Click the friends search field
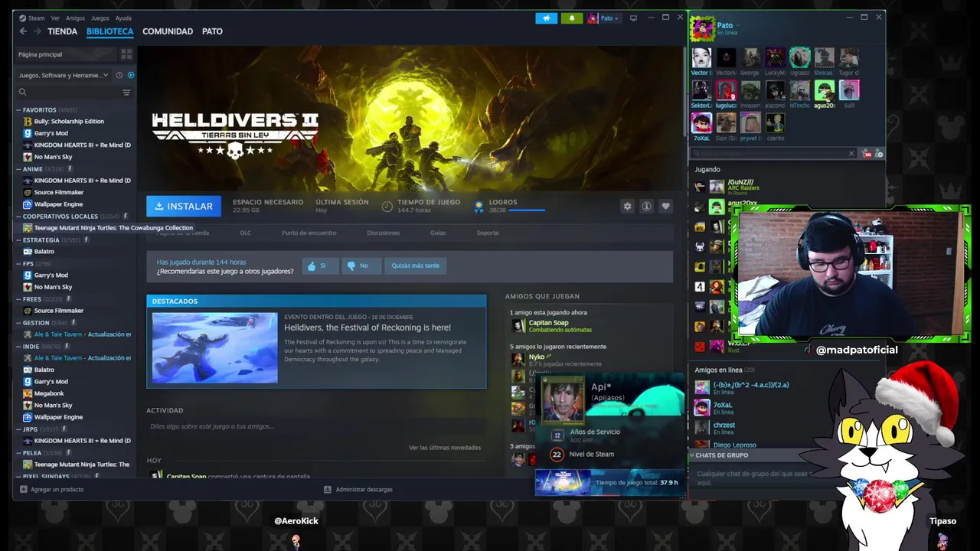This screenshot has width=980, height=551. pyautogui.click(x=773, y=154)
